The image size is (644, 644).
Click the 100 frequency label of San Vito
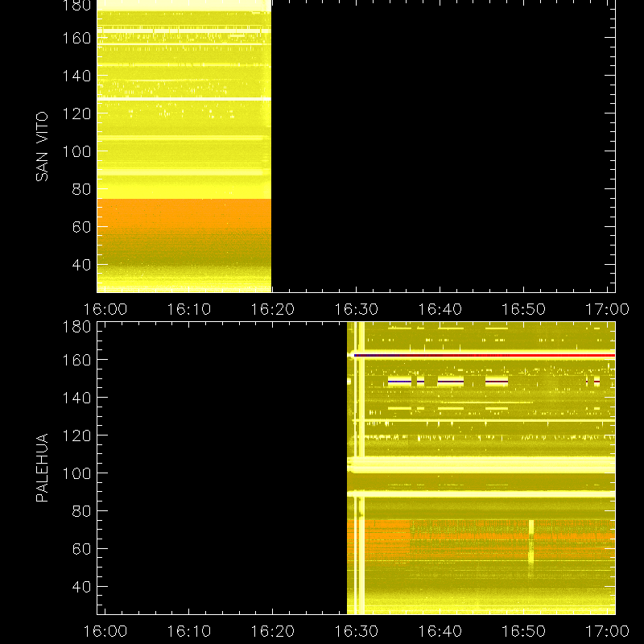[76, 151]
